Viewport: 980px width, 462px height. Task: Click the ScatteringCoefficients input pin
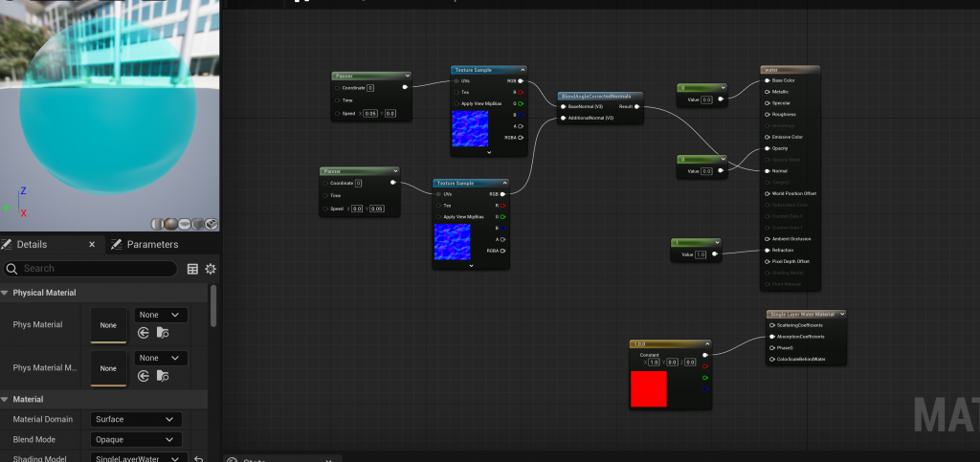coord(772,325)
